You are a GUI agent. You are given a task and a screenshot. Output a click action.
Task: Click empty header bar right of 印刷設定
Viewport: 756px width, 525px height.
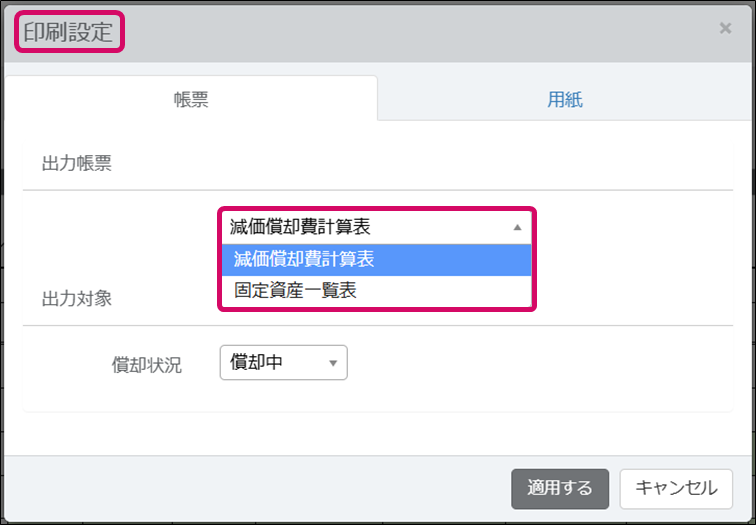pos(420,31)
